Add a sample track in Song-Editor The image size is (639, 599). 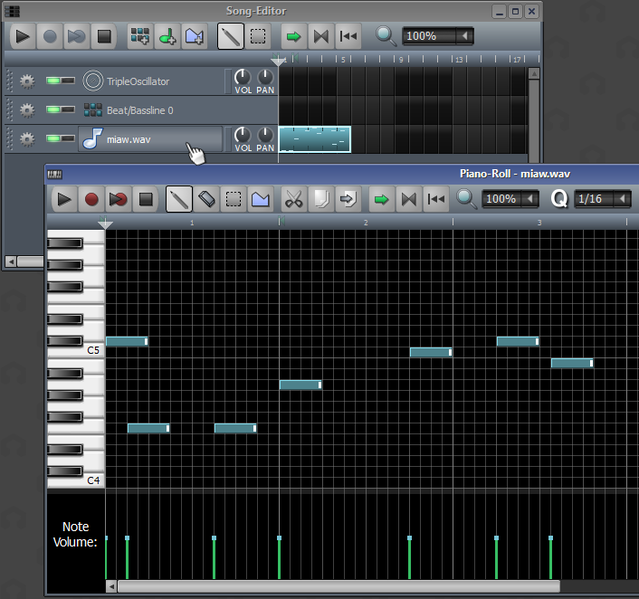(167, 37)
